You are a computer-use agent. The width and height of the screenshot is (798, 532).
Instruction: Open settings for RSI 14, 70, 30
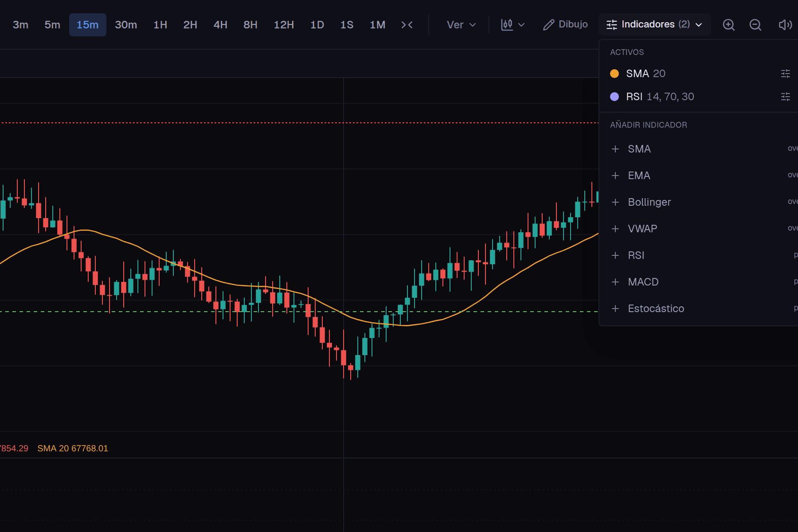click(x=785, y=97)
